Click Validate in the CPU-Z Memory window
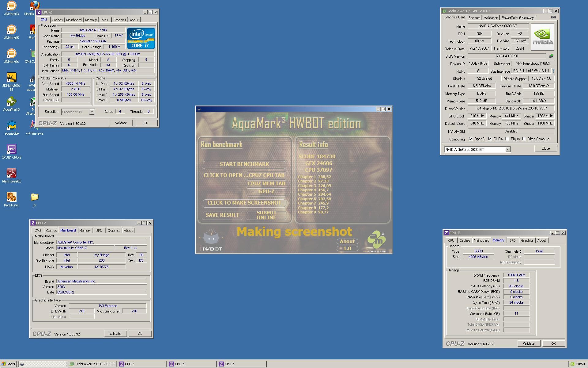This screenshot has width=588, height=368. pyautogui.click(x=529, y=343)
